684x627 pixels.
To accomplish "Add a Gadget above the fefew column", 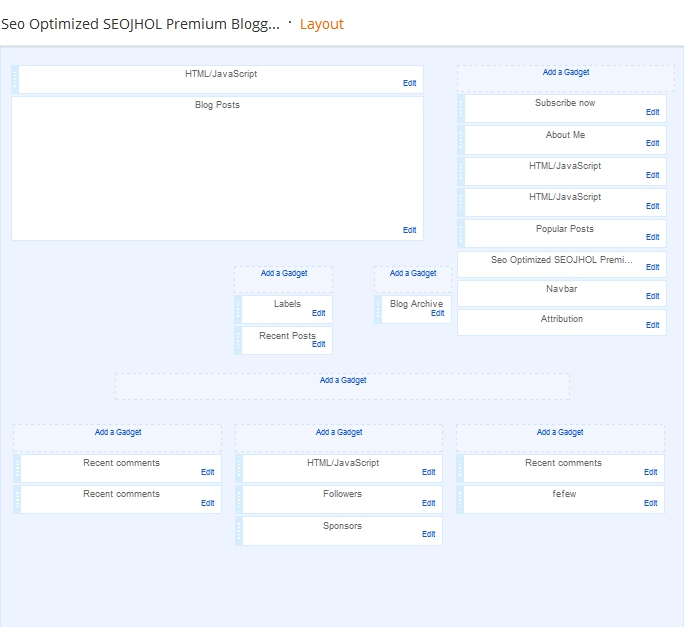I will point(560,432).
